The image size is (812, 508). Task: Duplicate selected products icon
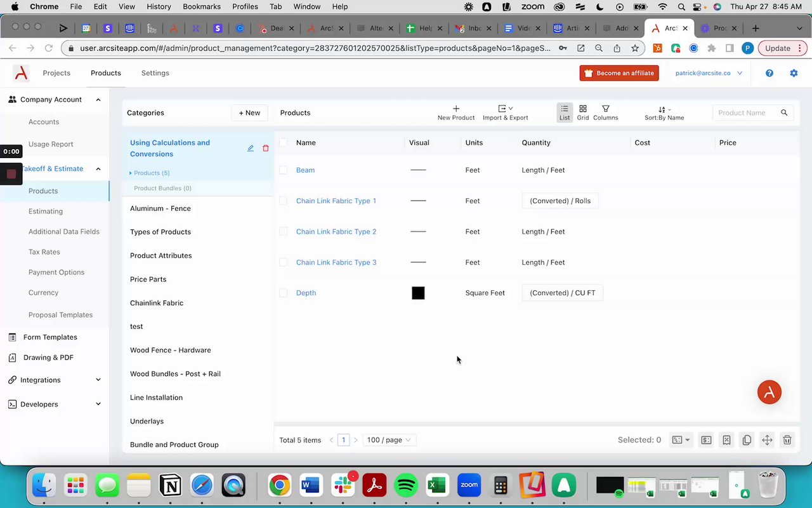pyautogui.click(x=747, y=440)
